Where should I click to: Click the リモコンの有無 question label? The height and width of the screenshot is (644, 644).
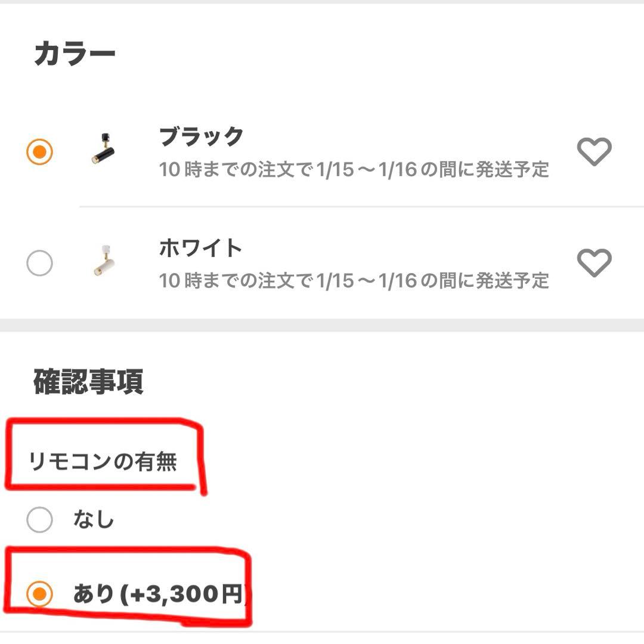103,462
